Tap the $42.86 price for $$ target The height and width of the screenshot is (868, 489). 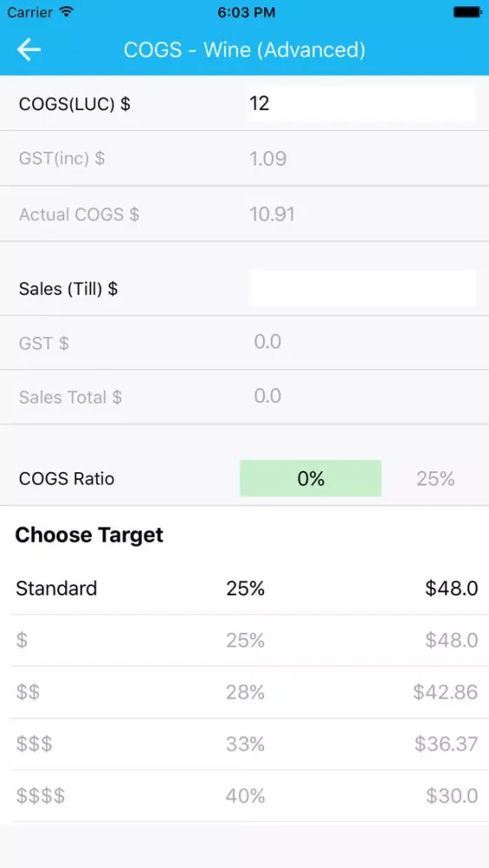446,692
